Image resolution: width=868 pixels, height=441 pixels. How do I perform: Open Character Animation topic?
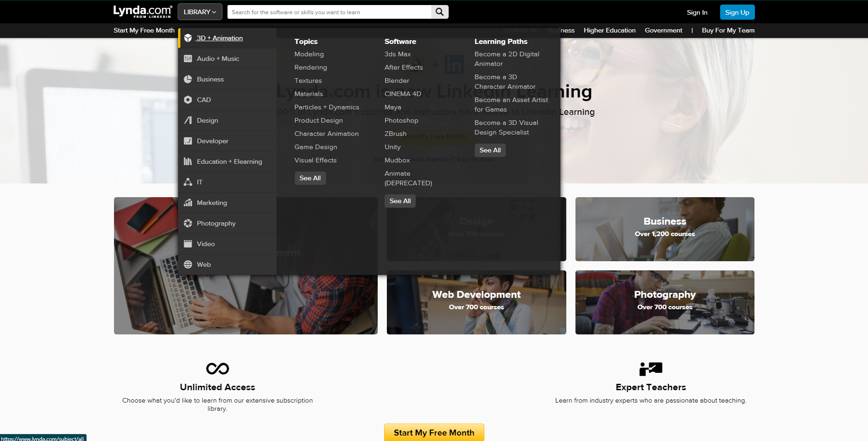point(326,134)
